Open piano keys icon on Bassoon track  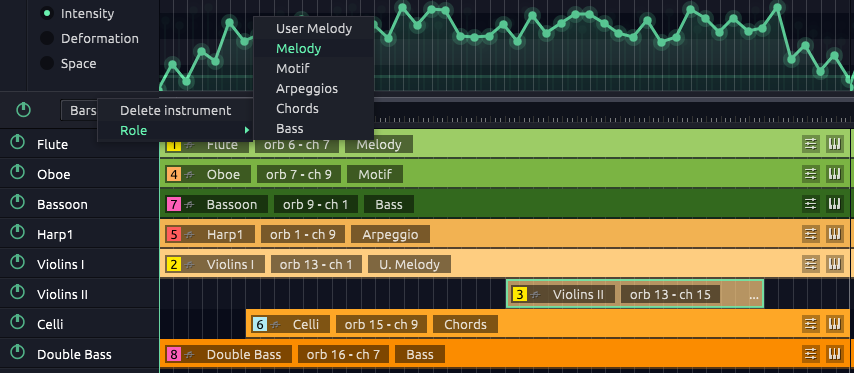(834, 204)
